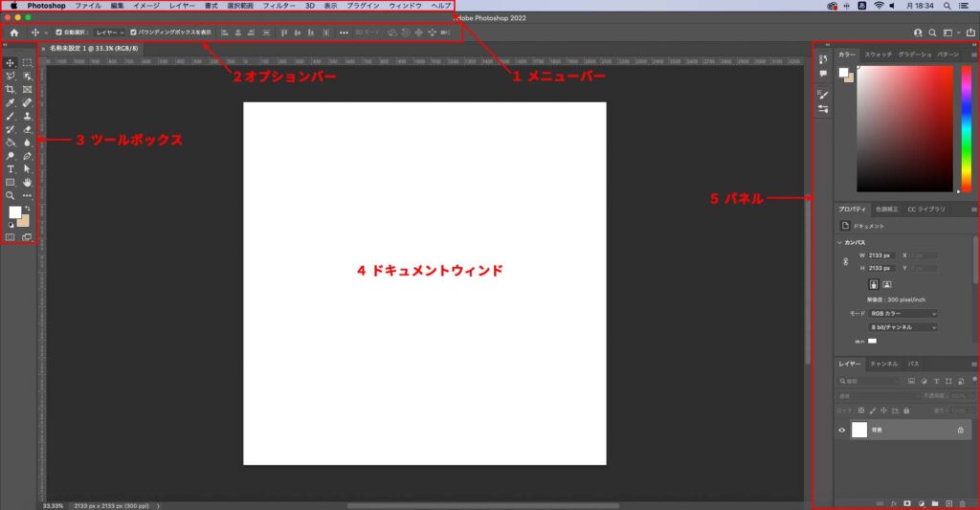
Task: Swap foreground and background colors
Action: (x=27, y=209)
